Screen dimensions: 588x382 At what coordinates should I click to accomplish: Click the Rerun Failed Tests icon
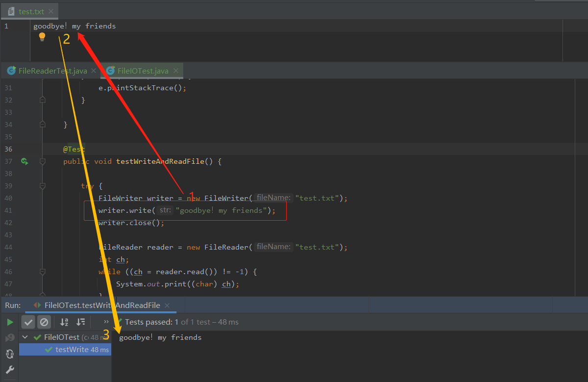tap(10, 338)
